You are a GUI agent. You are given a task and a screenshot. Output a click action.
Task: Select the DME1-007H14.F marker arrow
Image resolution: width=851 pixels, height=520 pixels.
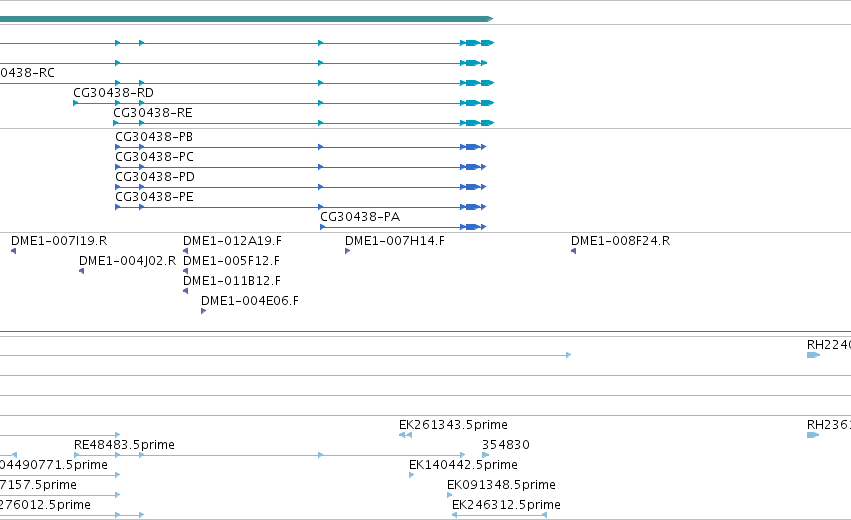tap(347, 251)
